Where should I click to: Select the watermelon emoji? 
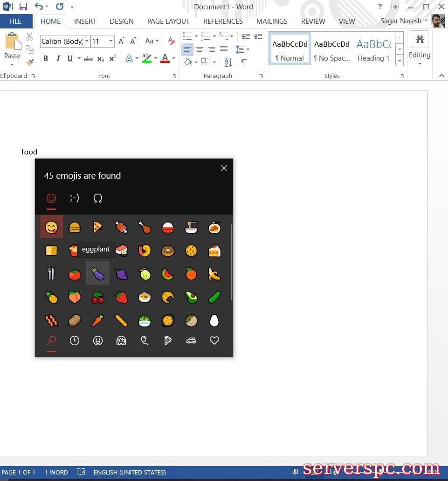point(168,274)
